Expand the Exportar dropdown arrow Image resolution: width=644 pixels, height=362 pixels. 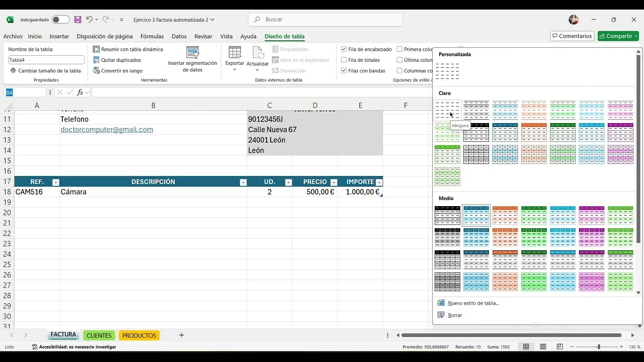coord(234,69)
